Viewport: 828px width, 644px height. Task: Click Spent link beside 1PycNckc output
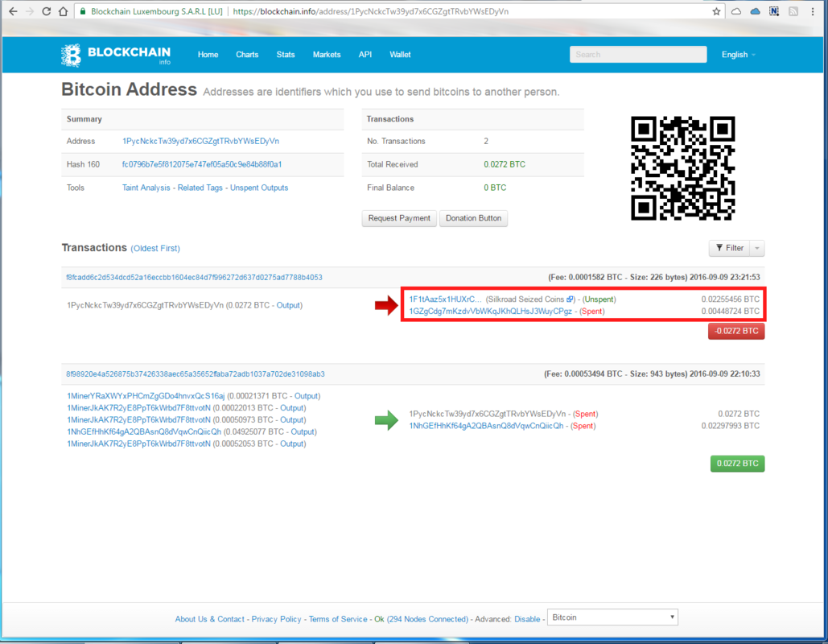(x=585, y=414)
